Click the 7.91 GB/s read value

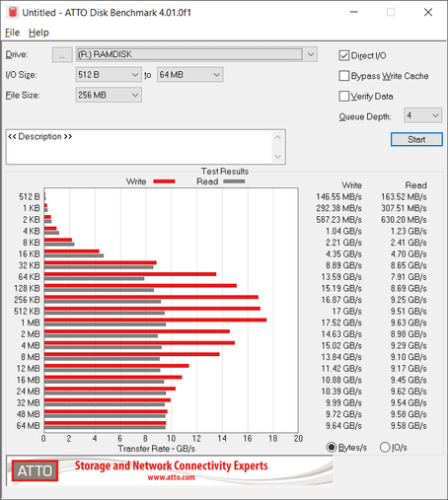409,277
